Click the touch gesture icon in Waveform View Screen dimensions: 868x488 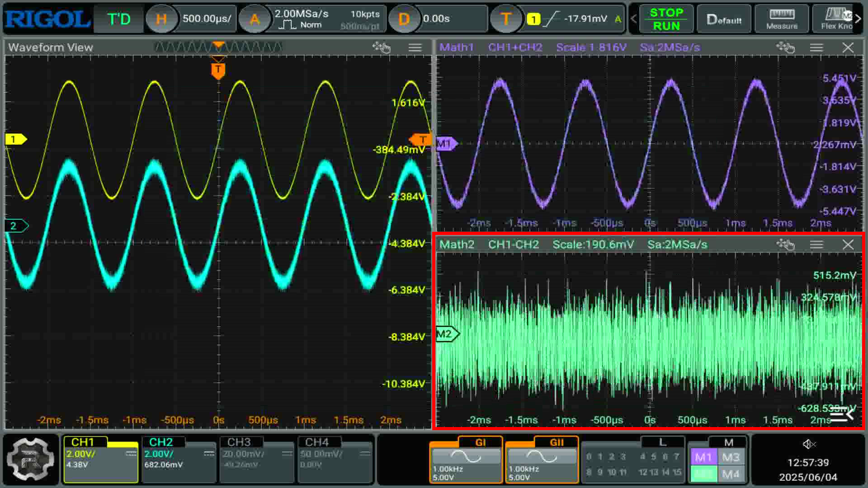pos(381,47)
